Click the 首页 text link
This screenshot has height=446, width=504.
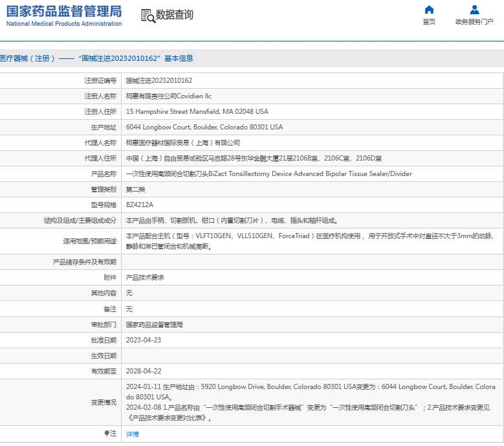pyautogui.click(x=429, y=22)
